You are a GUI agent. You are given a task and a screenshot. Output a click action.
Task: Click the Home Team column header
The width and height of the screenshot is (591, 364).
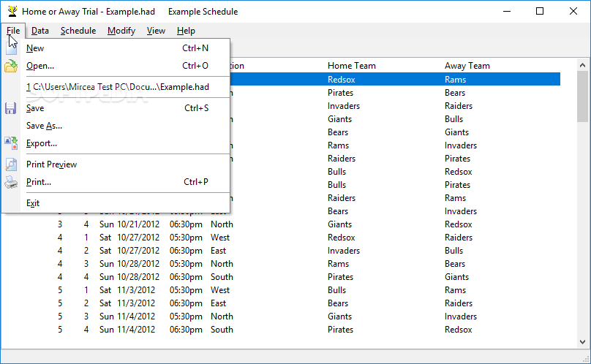[352, 66]
